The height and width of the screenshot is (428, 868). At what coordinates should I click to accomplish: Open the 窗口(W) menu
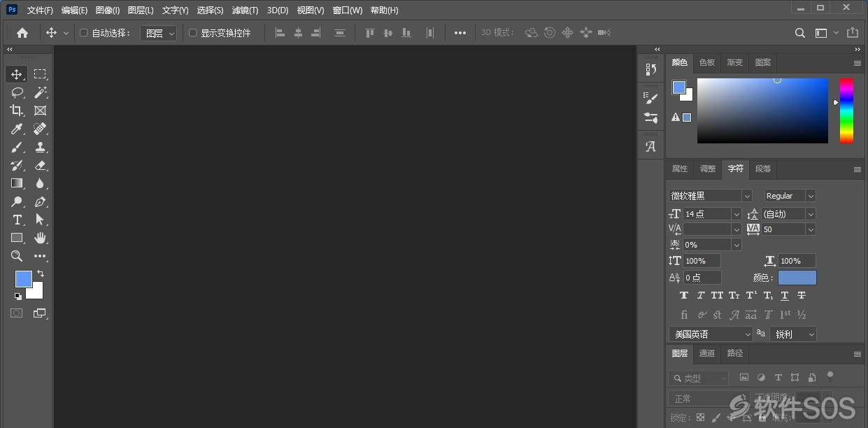pos(348,10)
